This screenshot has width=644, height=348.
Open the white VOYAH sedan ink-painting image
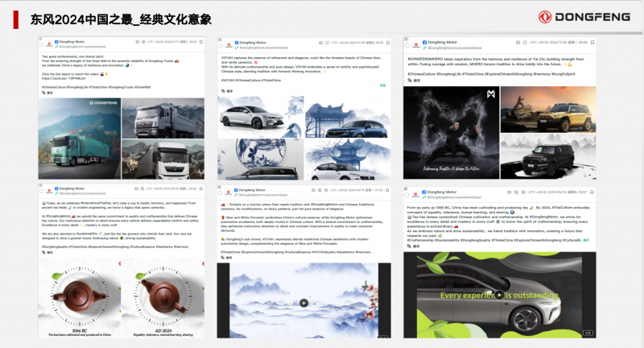point(260,117)
